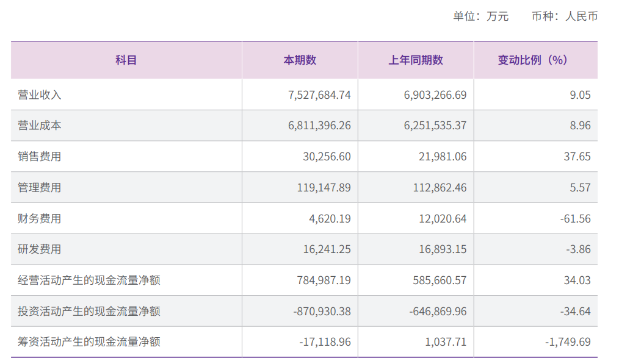Click the 营业成本 row label
Screen dimensions: 619x364
pyautogui.click(x=40, y=126)
